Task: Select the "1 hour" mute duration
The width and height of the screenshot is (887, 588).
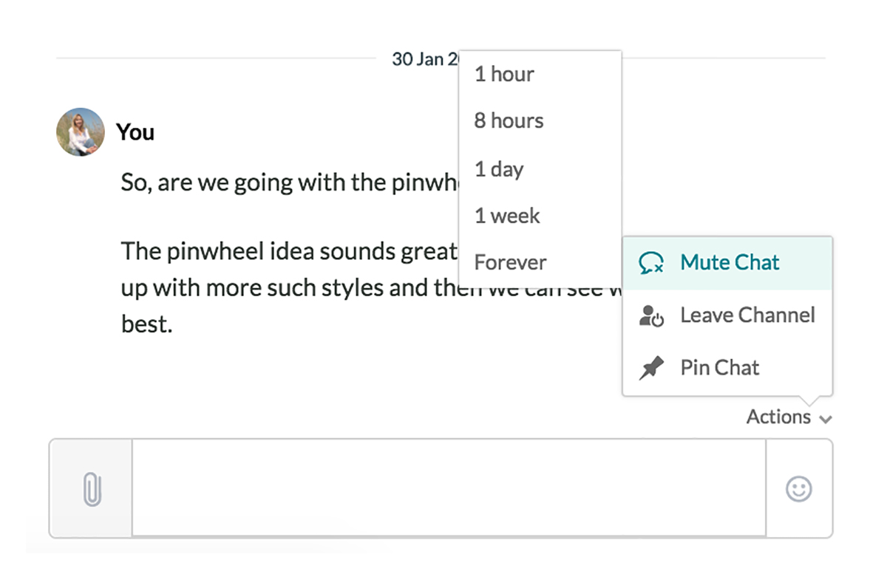Action: click(504, 75)
